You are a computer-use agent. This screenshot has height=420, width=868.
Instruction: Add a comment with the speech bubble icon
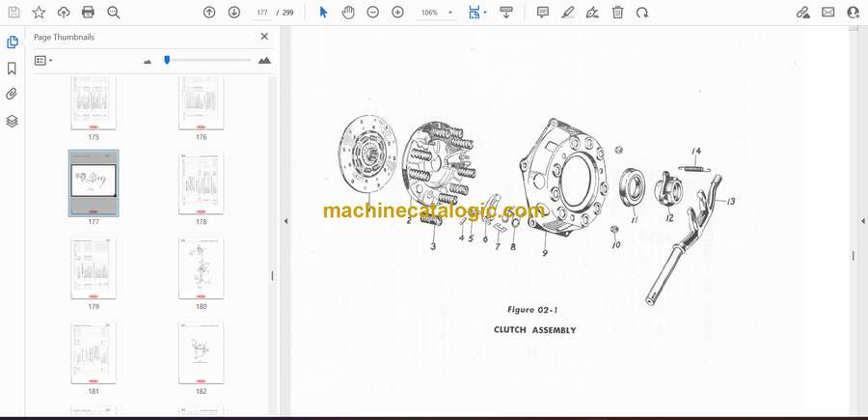click(x=543, y=13)
